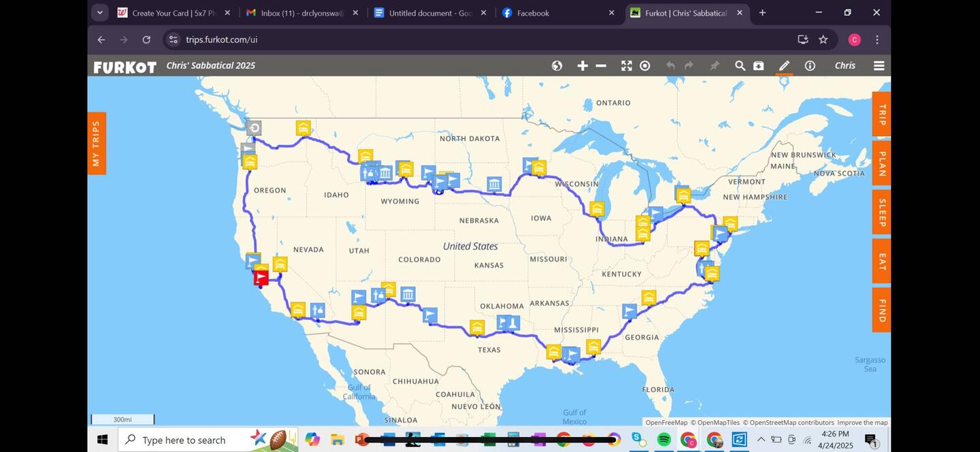Zoom out with the minus icon
This screenshot has width=980, height=452.
point(601,65)
